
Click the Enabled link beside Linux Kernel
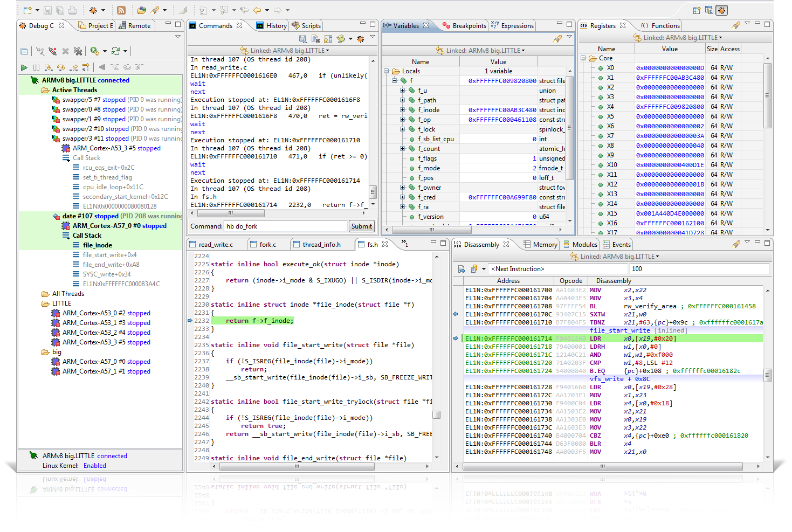95,466
